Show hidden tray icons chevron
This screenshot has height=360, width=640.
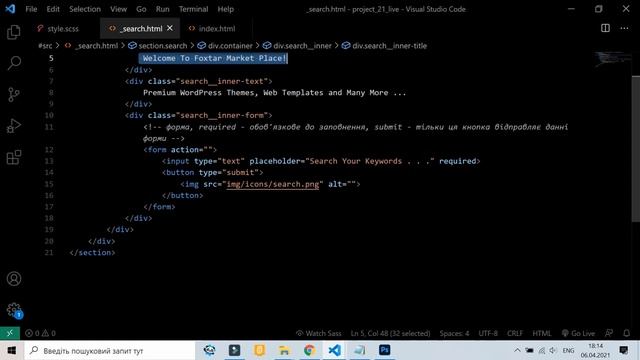tap(517, 350)
